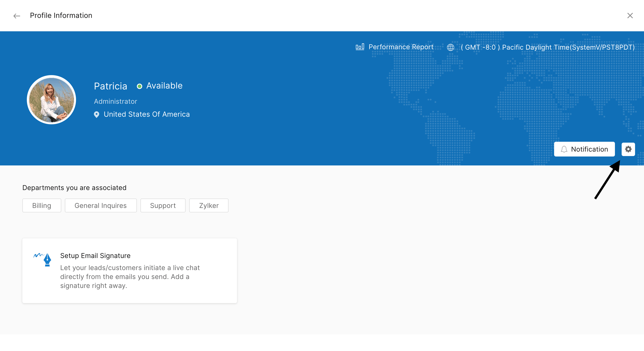
Task: Select the Billing department tag
Action: click(x=42, y=205)
